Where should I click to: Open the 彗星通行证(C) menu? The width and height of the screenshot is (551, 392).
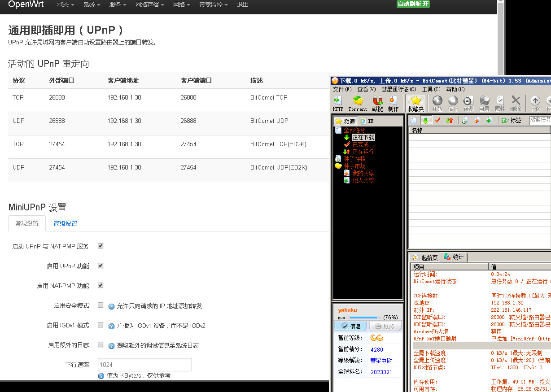click(x=399, y=89)
